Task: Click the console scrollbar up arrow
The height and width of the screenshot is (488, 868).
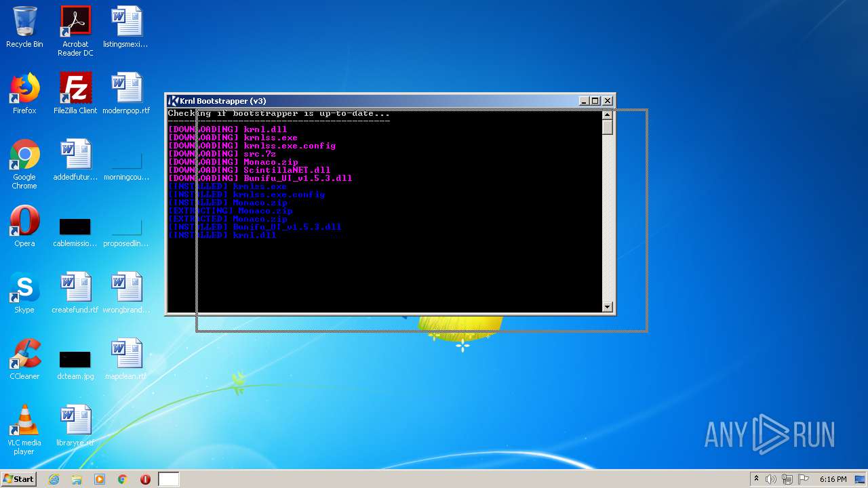Action: 608,115
